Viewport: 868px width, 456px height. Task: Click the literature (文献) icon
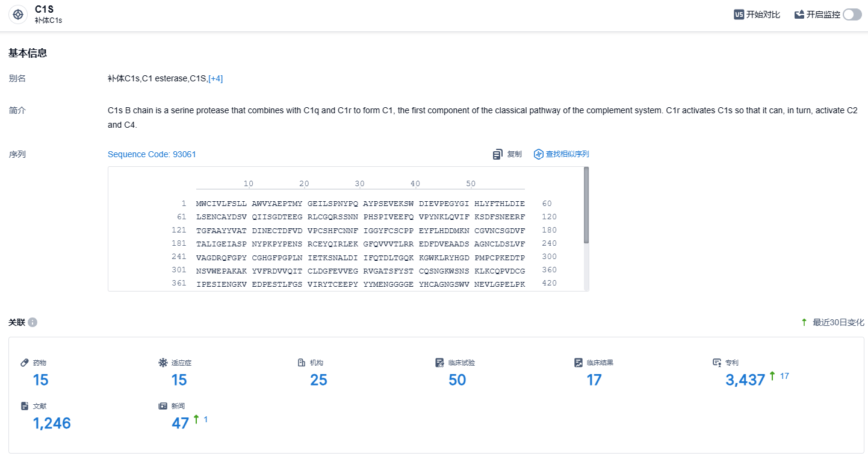coord(25,406)
